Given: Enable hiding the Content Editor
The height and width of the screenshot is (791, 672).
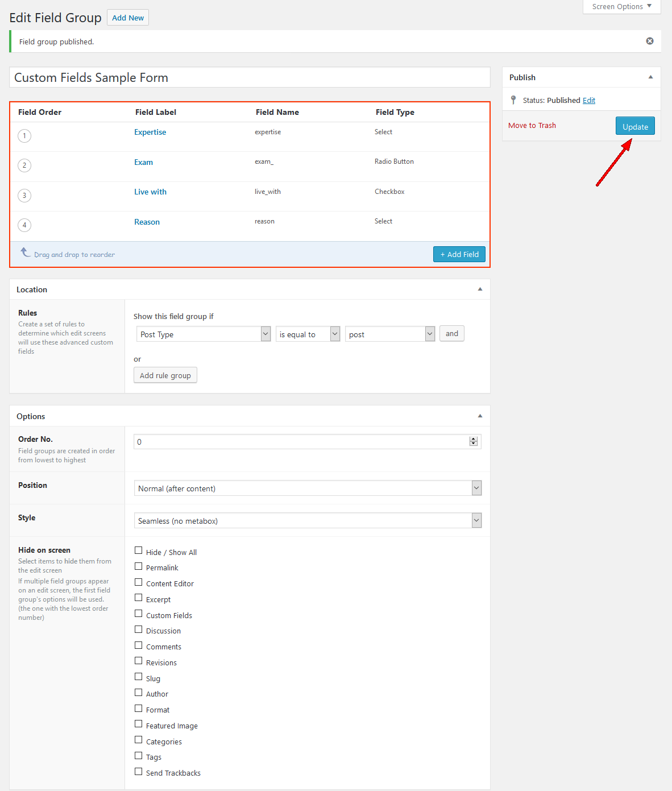Looking at the screenshot, I should 138,582.
